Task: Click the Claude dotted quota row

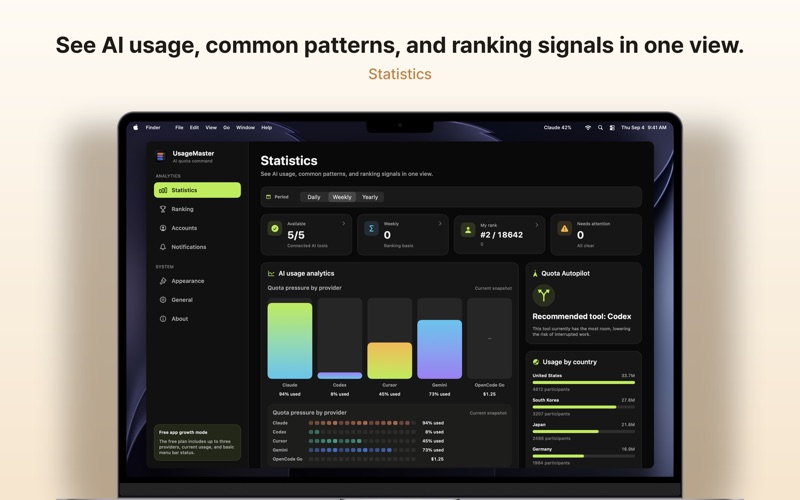Action: click(x=362, y=423)
